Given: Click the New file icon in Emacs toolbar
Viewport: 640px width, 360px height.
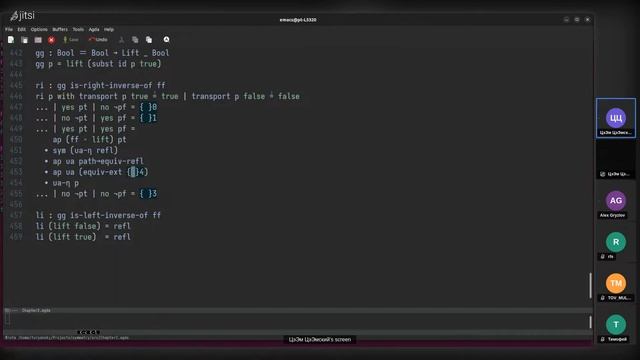Looking at the screenshot, I should tap(11, 40).
